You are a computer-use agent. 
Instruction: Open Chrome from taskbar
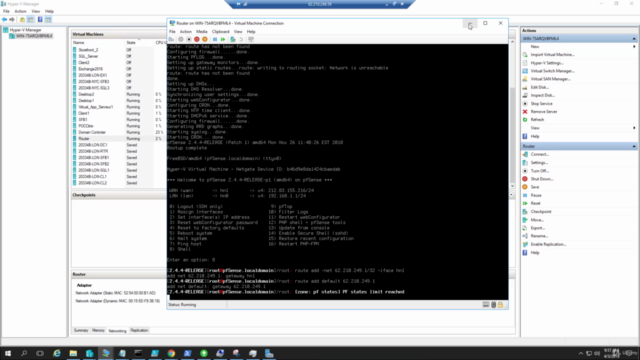point(171,353)
